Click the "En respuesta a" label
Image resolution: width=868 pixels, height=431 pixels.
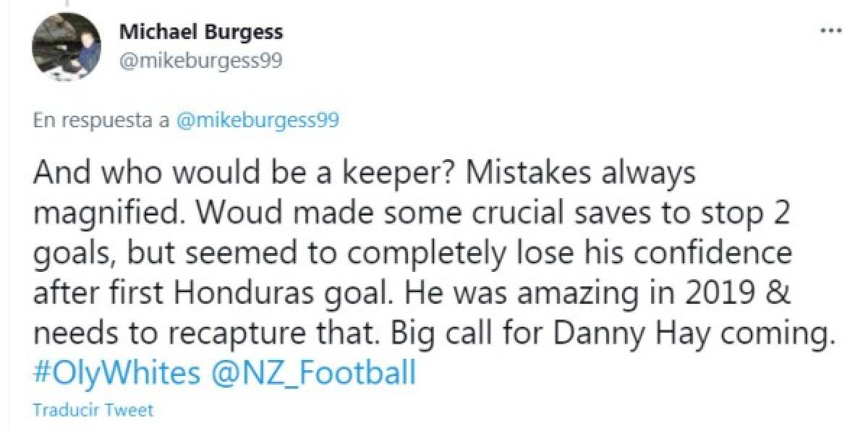[x=102, y=120]
